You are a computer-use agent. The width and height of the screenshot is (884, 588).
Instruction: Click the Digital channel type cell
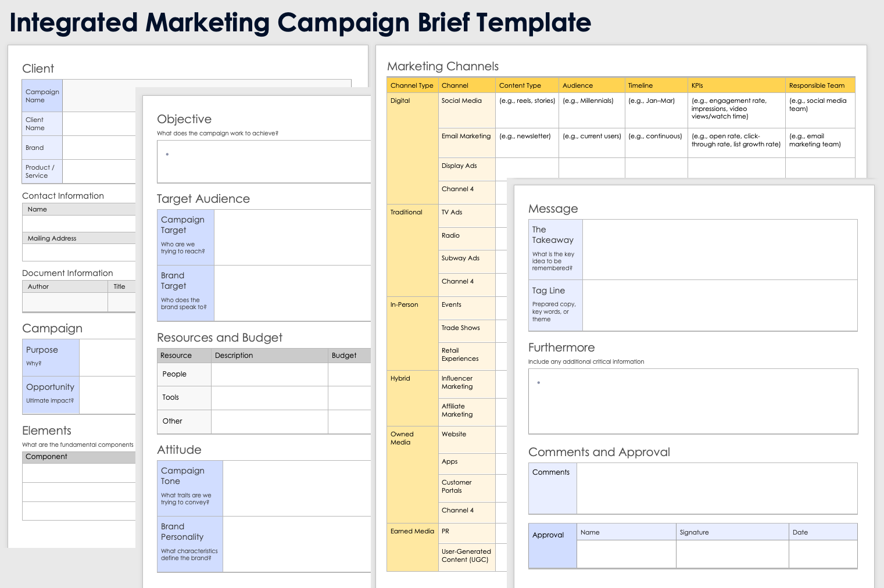(x=412, y=148)
